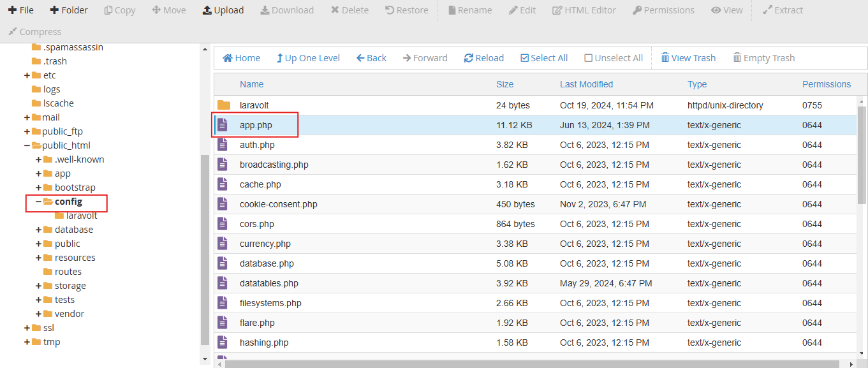Click the laravolt folder icon in the file list
Screen dimensions: 868x368
tap(223, 105)
